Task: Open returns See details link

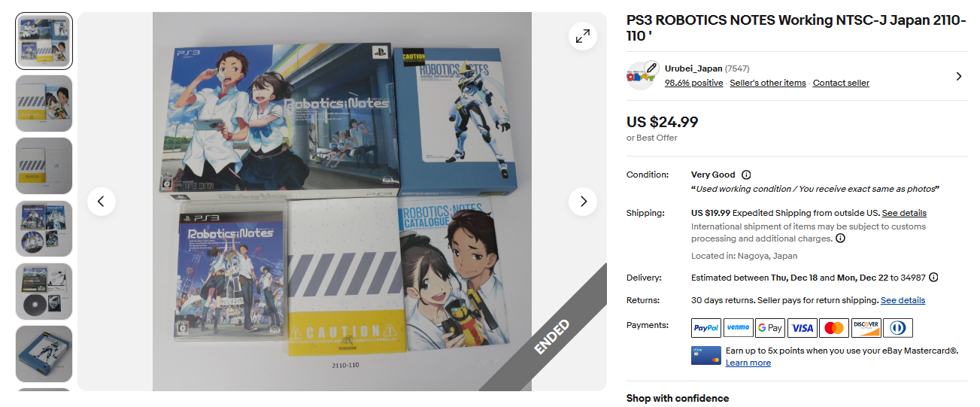Action: pyautogui.click(x=903, y=300)
